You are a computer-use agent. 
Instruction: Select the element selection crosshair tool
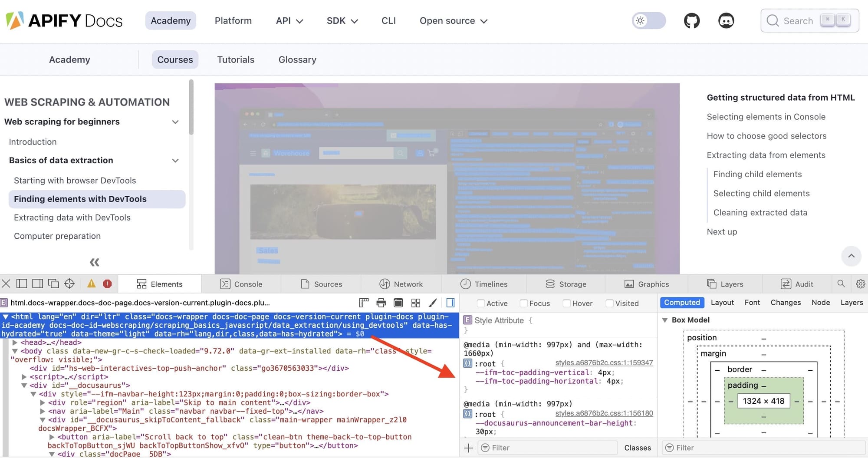coord(69,283)
